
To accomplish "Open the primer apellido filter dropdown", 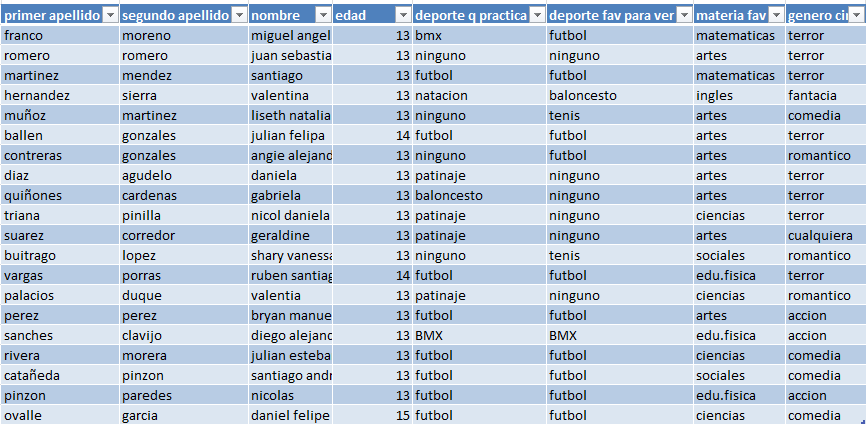I will (x=108, y=15).
